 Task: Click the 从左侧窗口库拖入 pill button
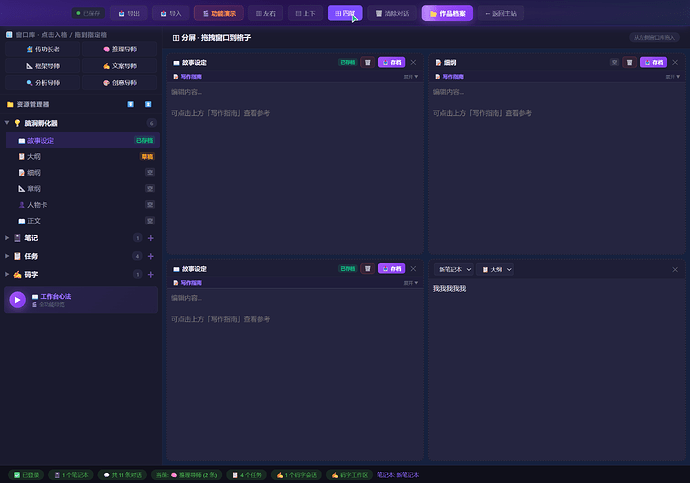tap(654, 38)
